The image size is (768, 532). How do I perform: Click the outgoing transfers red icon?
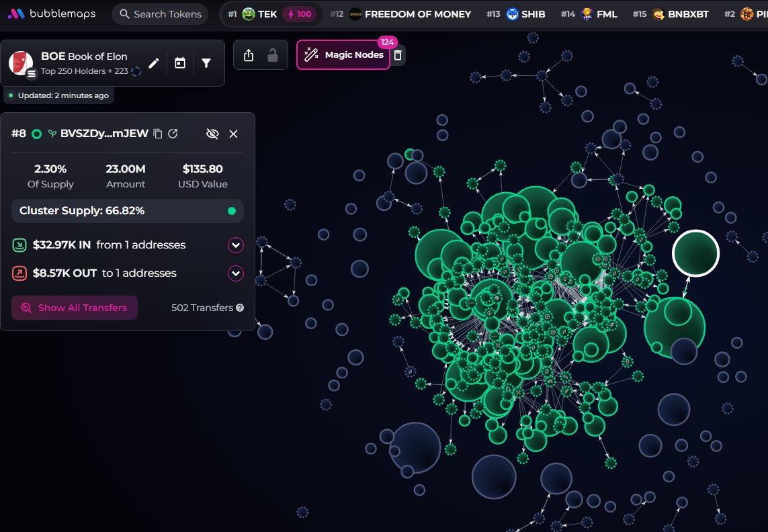point(19,273)
